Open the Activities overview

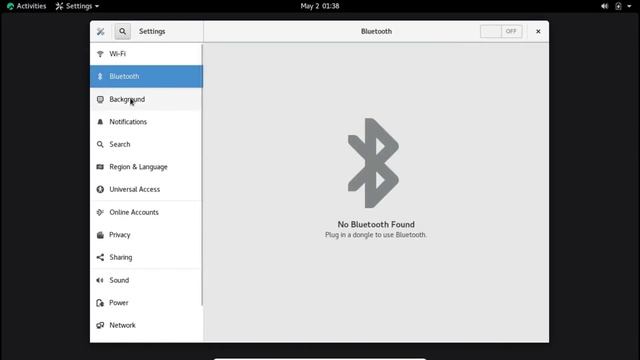pos(27,6)
